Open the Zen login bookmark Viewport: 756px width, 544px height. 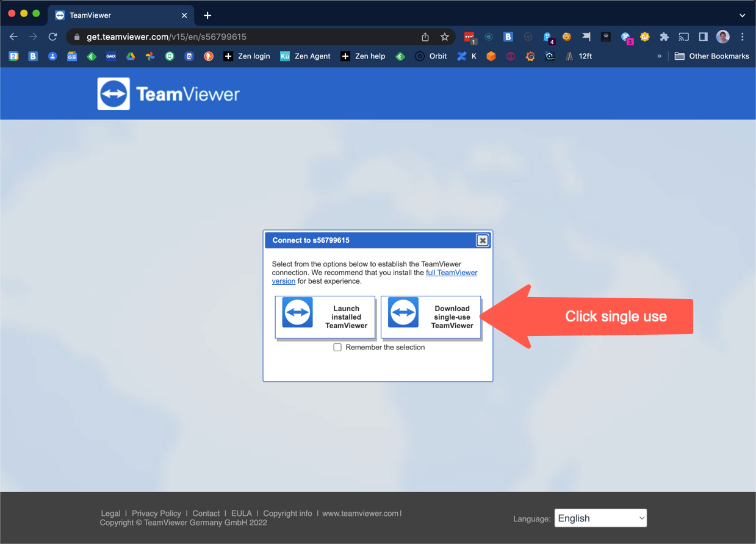pos(247,56)
